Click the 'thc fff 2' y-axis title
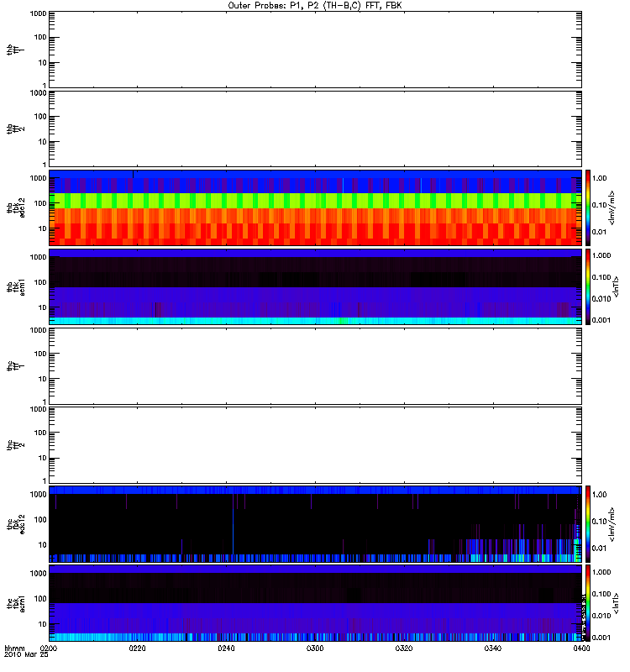 pos(15,445)
